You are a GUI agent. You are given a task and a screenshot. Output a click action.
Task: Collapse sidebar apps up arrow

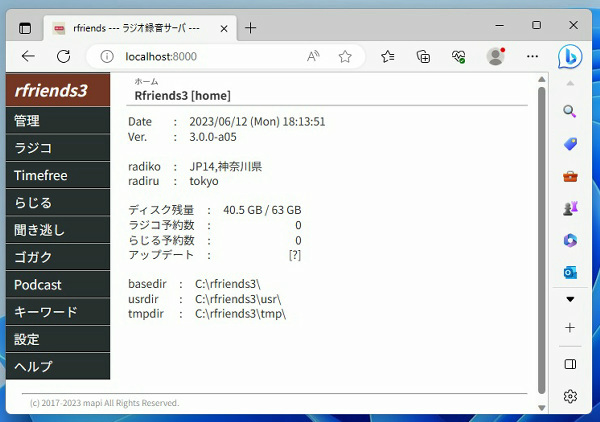click(570, 83)
